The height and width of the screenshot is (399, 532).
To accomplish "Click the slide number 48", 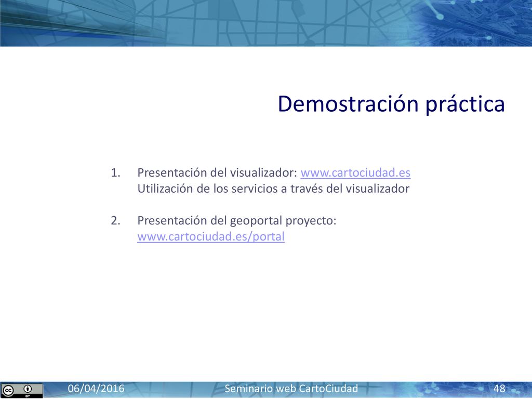I will coord(499,389).
